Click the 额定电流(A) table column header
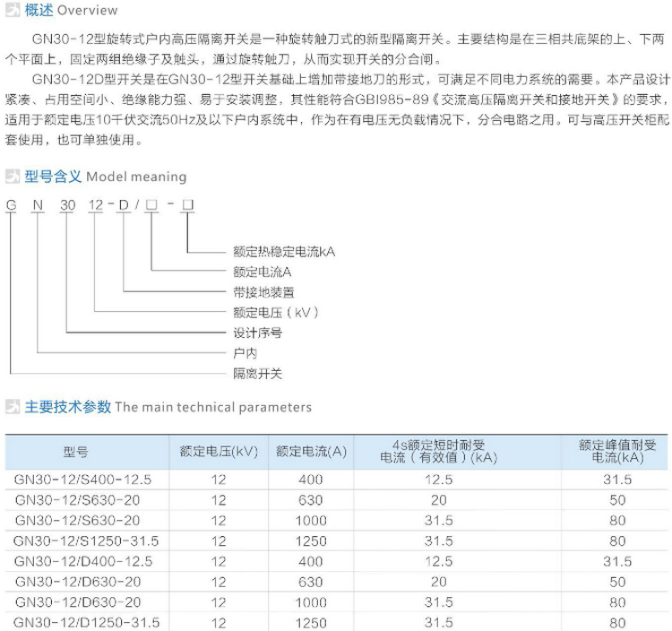This screenshot has width=672, height=631. tap(311, 452)
